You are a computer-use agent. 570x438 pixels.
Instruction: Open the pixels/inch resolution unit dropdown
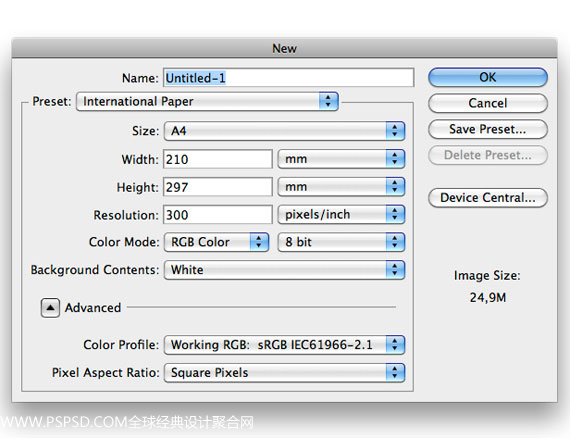341,214
